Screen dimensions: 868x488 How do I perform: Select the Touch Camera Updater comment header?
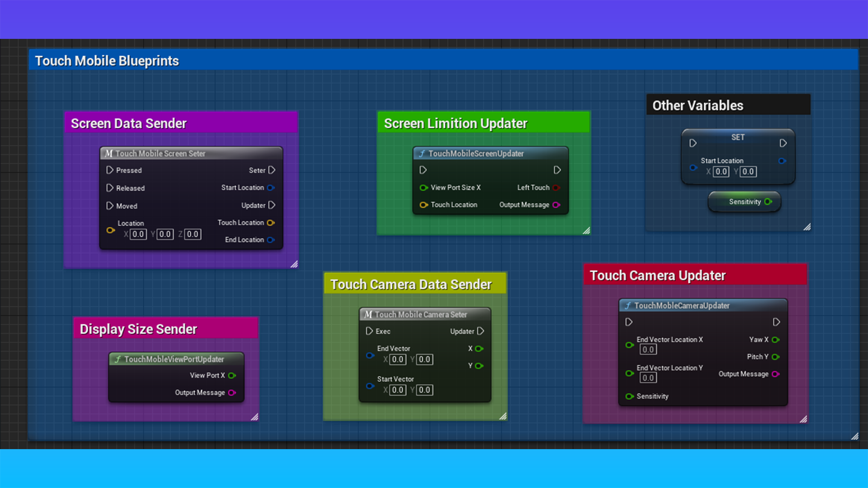[x=658, y=275]
